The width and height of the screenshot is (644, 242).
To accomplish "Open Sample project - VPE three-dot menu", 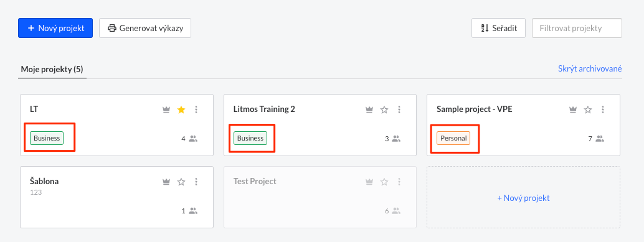I will pyautogui.click(x=602, y=109).
